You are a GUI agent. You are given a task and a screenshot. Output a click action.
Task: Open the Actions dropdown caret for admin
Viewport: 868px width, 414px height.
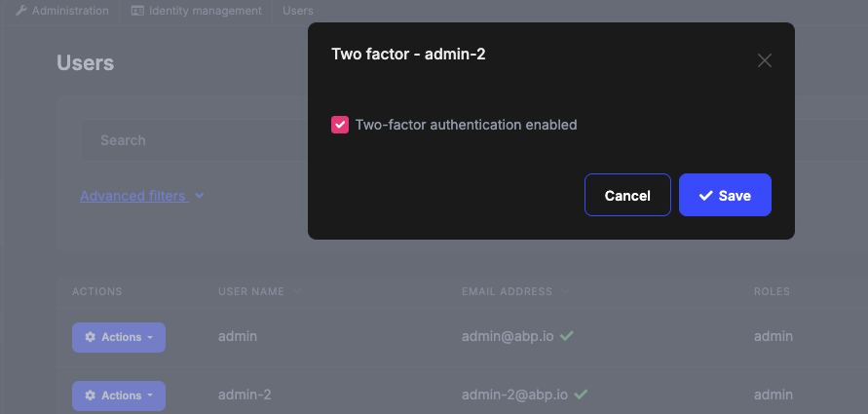coord(151,337)
